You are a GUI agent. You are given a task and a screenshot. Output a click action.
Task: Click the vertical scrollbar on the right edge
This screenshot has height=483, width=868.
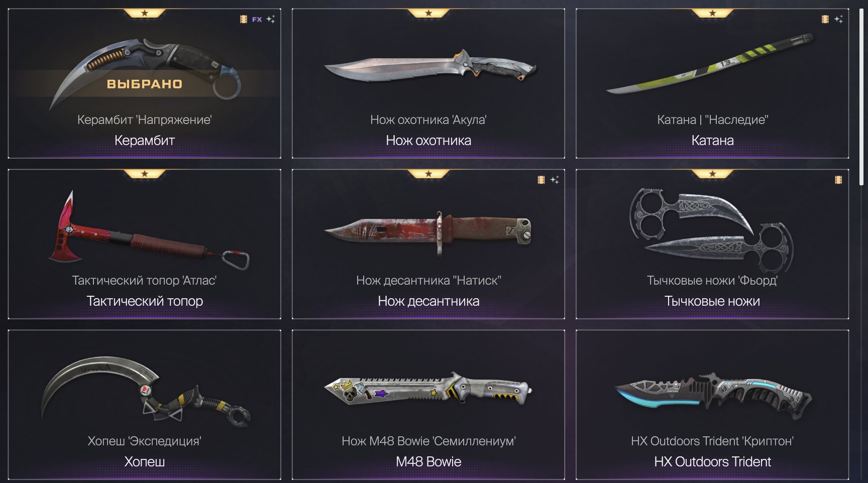[862, 95]
